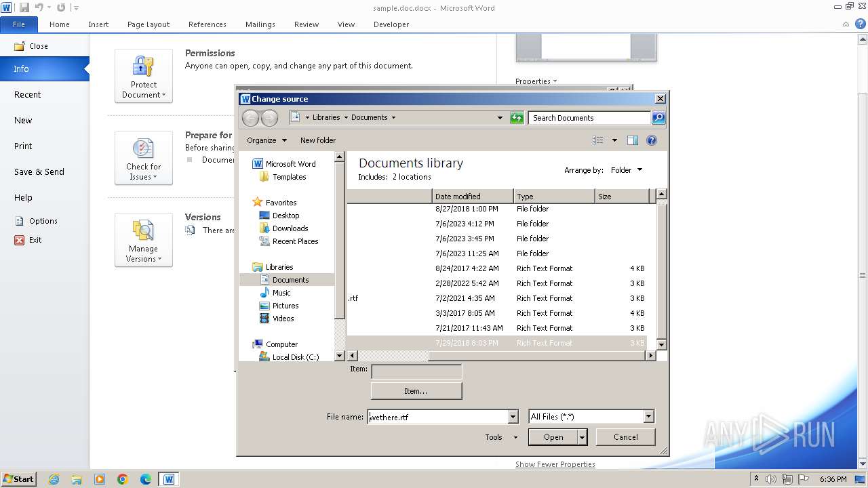
Task: Click the file list scroll right arrow
Action: [651, 356]
